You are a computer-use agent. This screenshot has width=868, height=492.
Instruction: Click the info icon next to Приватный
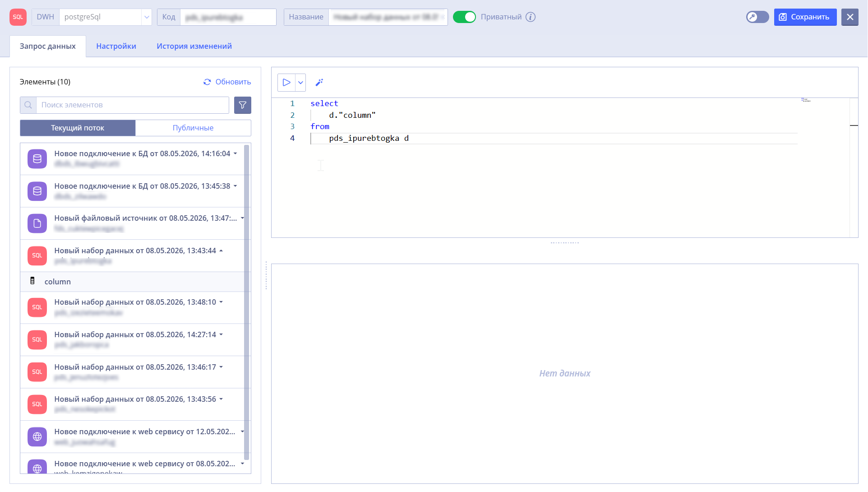click(531, 17)
